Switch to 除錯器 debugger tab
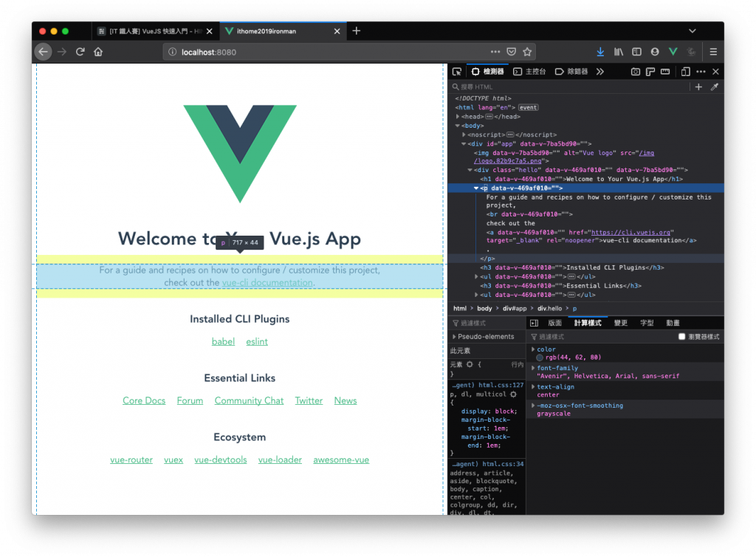The width and height of the screenshot is (756, 557). click(x=572, y=72)
